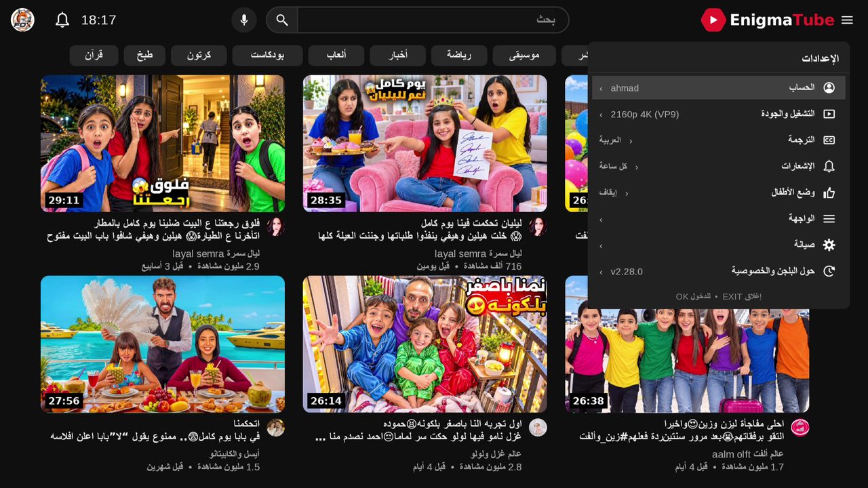Click the notifications bell icon in settings
This screenshot has width=868, height=488.
click(x=829, y=166)
